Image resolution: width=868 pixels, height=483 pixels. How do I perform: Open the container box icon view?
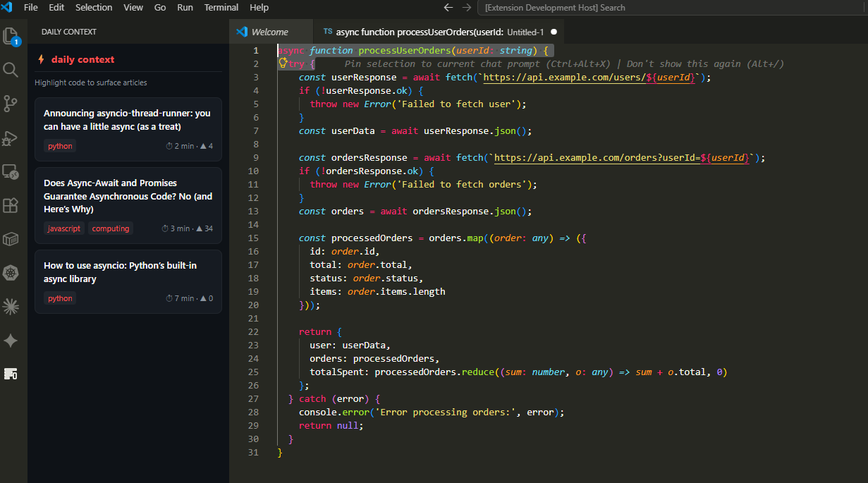[11, 239]
